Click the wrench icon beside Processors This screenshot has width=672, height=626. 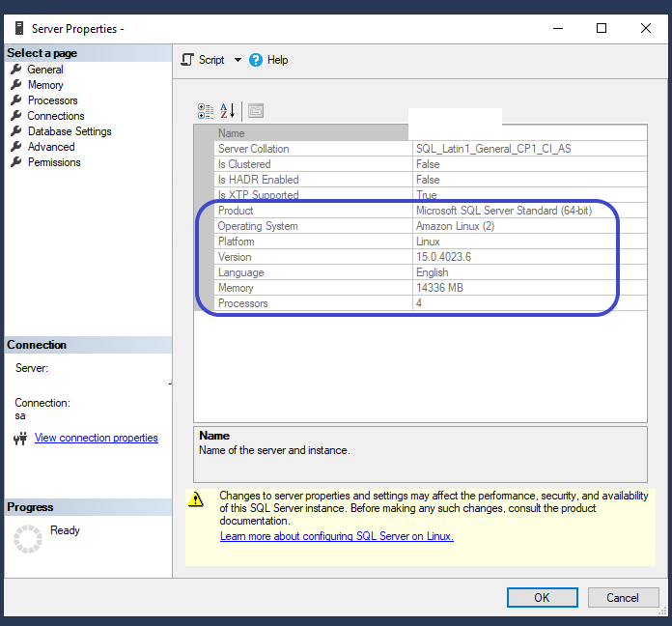click(x=15, y=100)
